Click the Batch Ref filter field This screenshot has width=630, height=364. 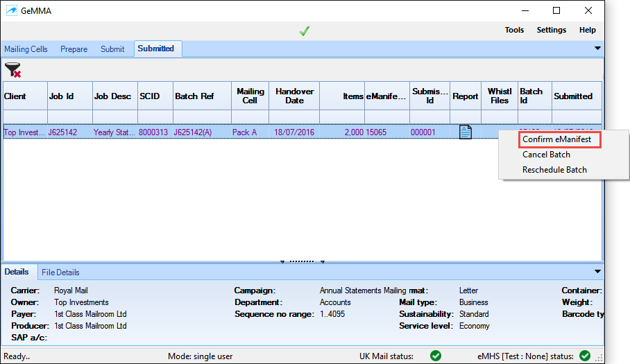pos(202,116)
